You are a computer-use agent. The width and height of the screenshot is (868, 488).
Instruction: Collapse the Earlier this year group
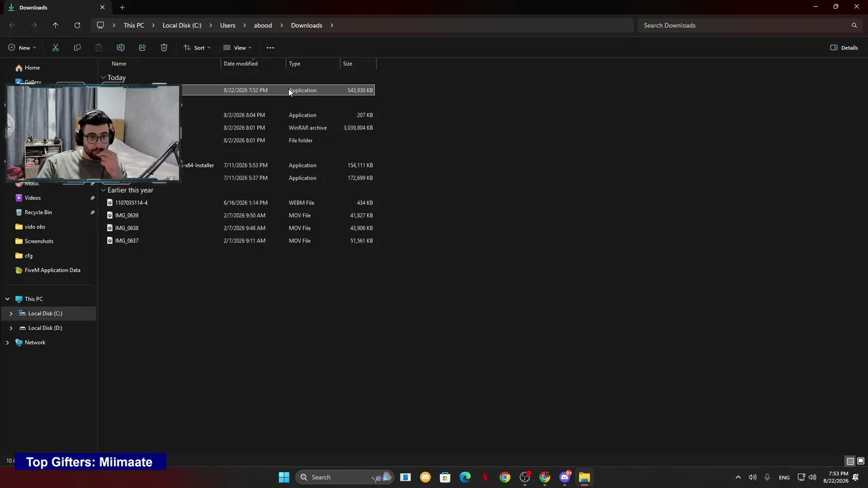click(x=103, y=190)
